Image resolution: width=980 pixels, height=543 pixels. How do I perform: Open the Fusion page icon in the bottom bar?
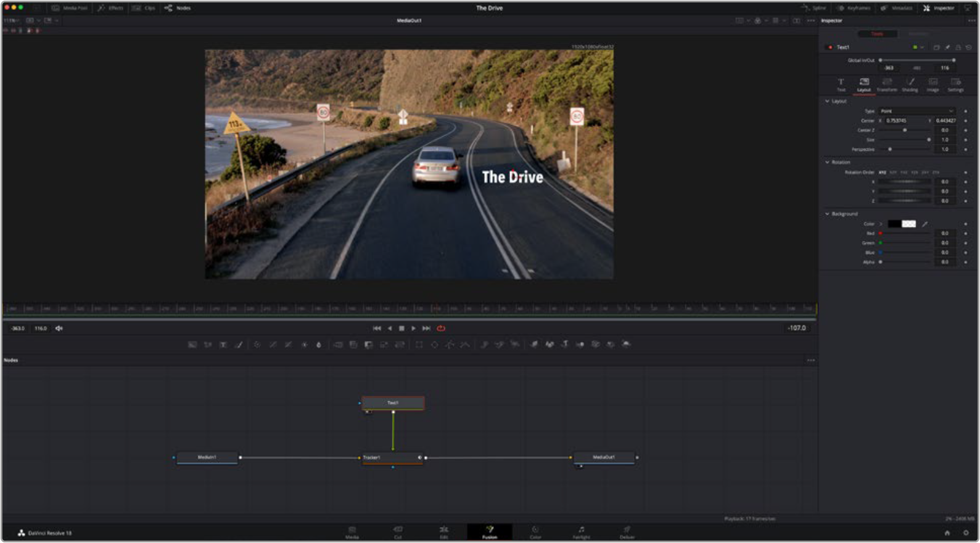(x=490, y=532)
